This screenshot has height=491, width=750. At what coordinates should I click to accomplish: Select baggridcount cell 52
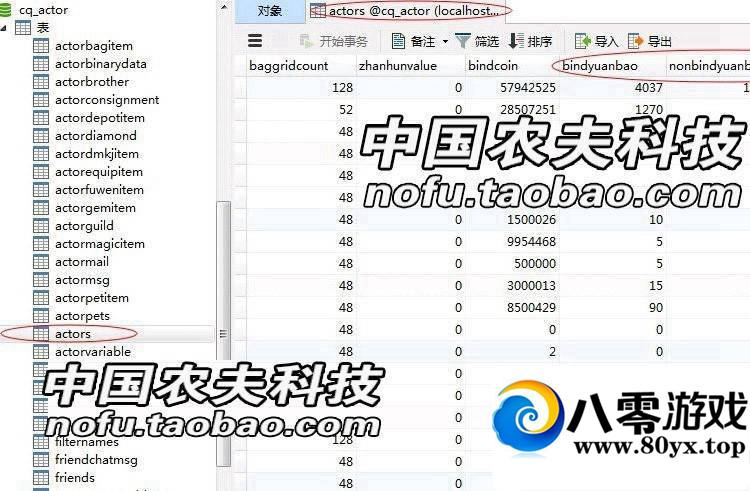tap(301, 109)
